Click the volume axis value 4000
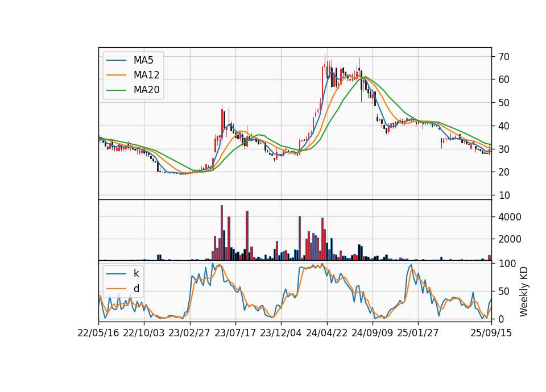 click(x=510, y=217)
